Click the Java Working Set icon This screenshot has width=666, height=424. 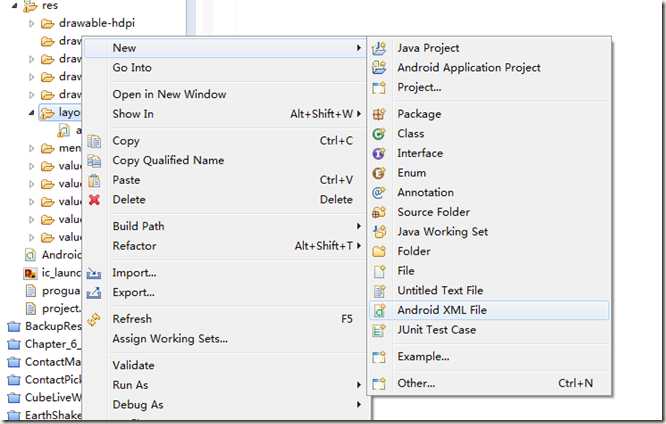(x=379, y=232)
